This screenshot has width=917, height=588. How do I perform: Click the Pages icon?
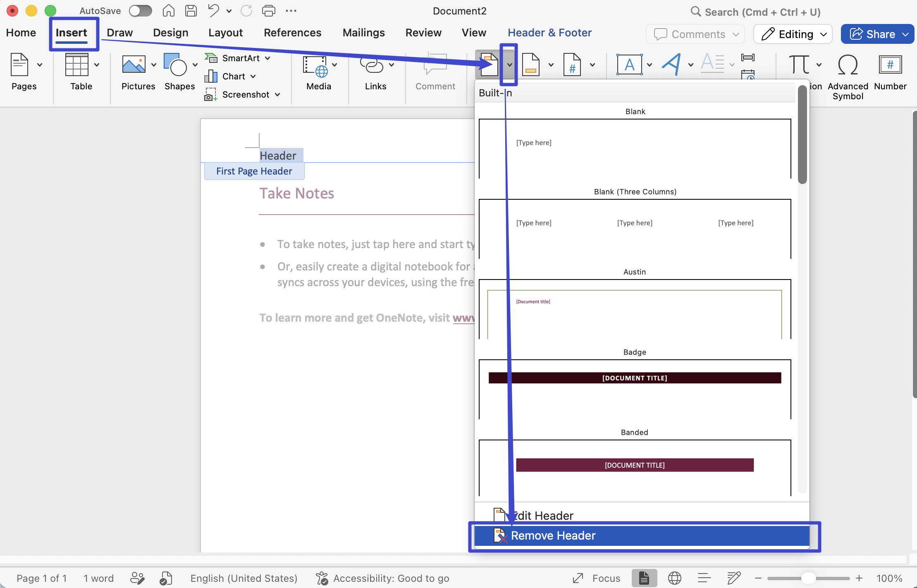[19, 65]
